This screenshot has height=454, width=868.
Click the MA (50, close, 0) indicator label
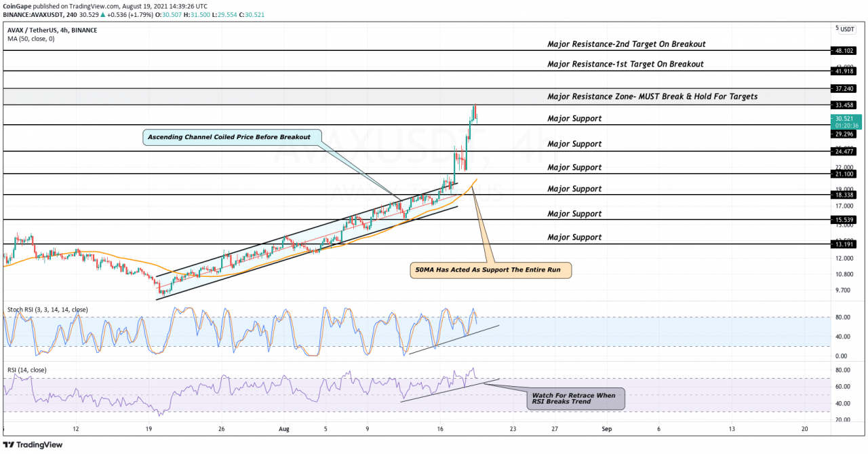31,39
